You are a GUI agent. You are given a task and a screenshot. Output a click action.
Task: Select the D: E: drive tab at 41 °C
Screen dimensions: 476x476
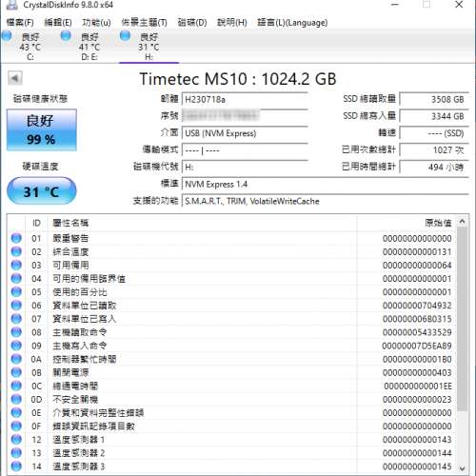click(x=89, y=47)
